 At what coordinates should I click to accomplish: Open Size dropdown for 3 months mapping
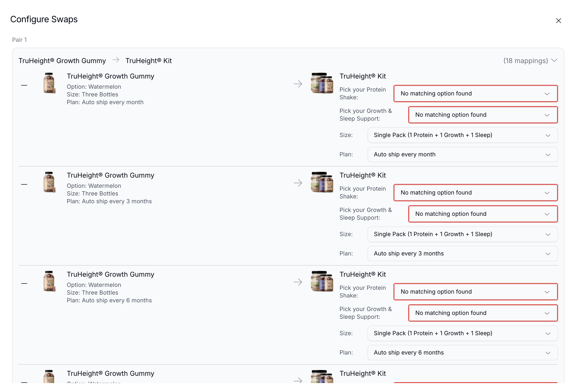(x=463, y=234)
